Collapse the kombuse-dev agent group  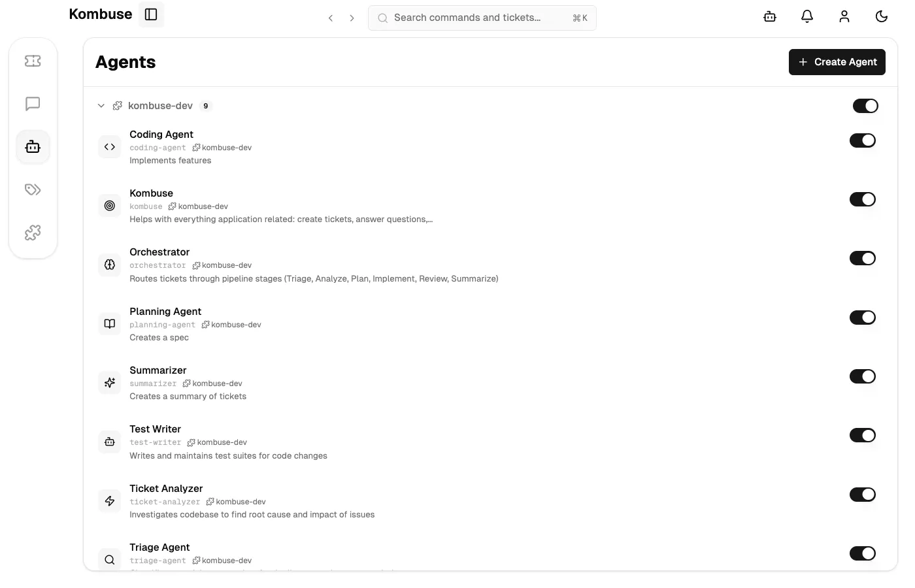[x=101, y=105]
